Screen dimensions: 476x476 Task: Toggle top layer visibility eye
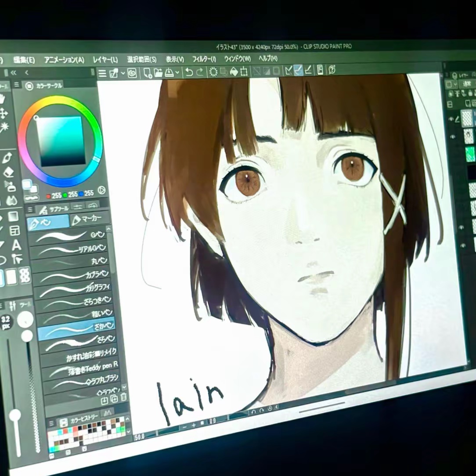tap(451, 119)
